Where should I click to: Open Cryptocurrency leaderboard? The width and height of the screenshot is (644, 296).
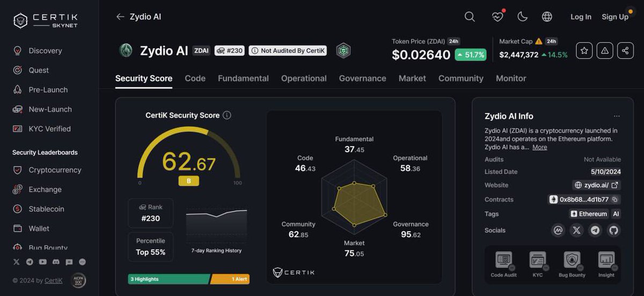(x=47, y=170)
